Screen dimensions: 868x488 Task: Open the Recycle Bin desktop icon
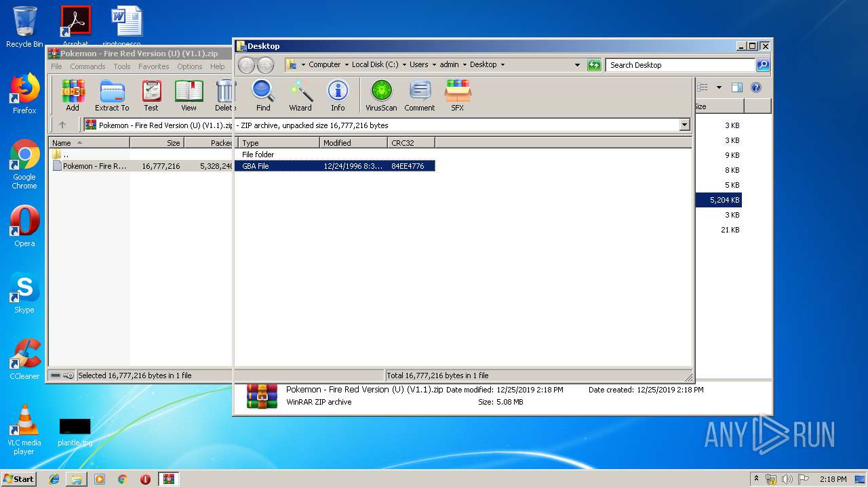[24, 27]
